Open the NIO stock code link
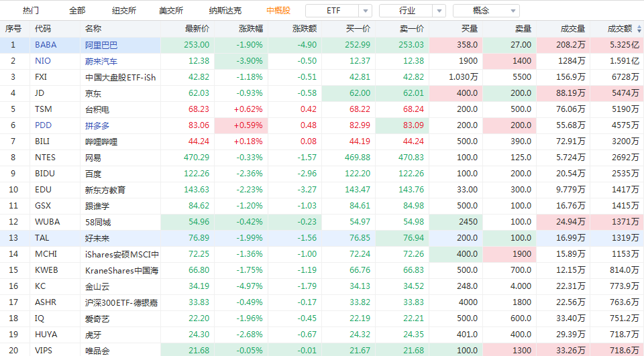This screenshot has width=644, height=356. [43, 61]
